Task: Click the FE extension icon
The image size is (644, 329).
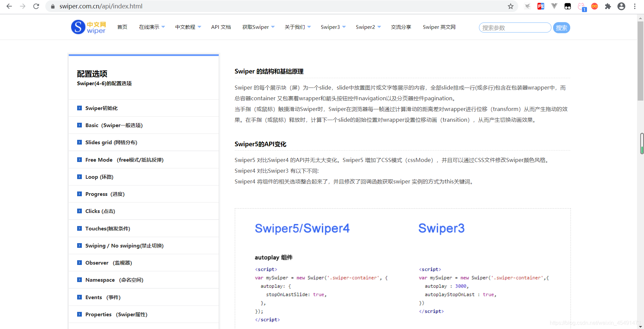Action: click(x=541, y=6)
